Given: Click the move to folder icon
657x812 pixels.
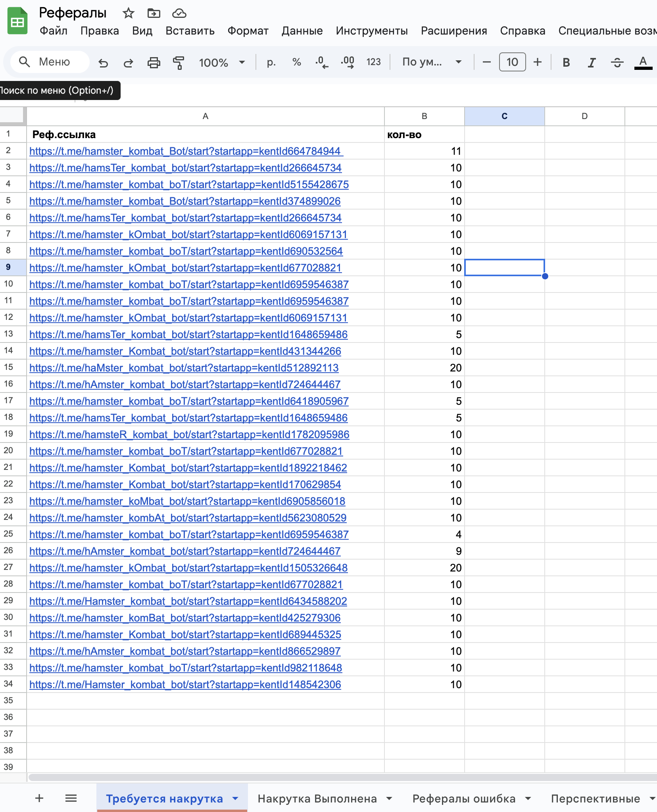Looking at the screenshot, I should click(154, 13).
